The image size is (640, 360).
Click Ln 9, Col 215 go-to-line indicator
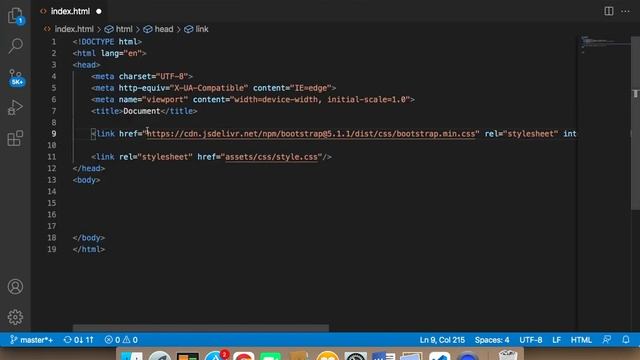coord(442,340)
